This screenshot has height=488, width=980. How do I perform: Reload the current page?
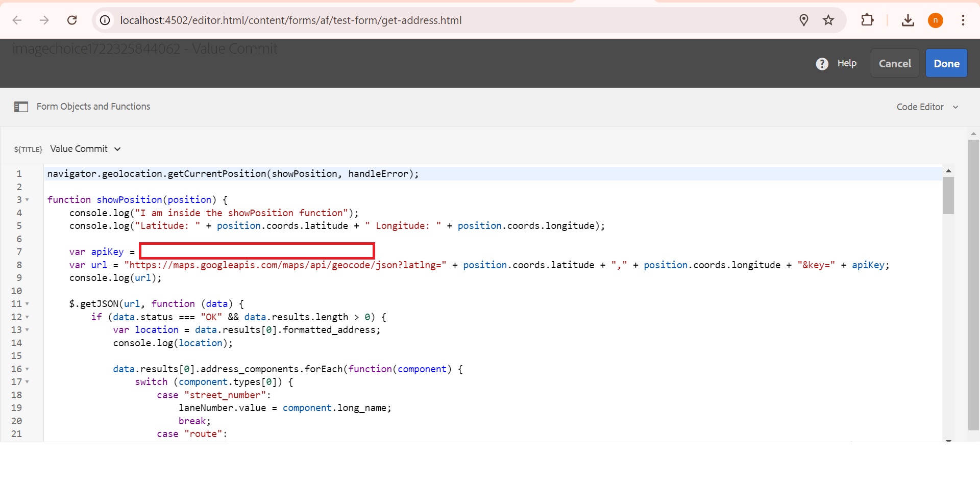[x=72, y=20]
